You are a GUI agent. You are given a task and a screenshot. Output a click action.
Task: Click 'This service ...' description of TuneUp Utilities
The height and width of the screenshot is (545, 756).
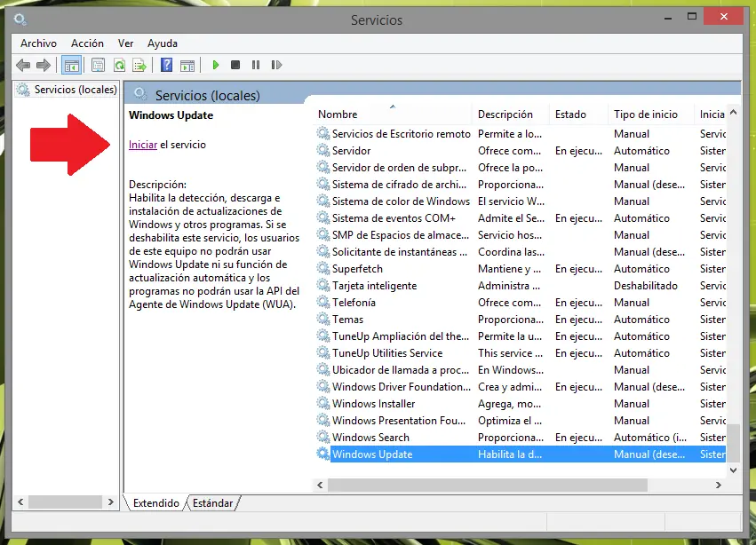(x=510, y=352)
